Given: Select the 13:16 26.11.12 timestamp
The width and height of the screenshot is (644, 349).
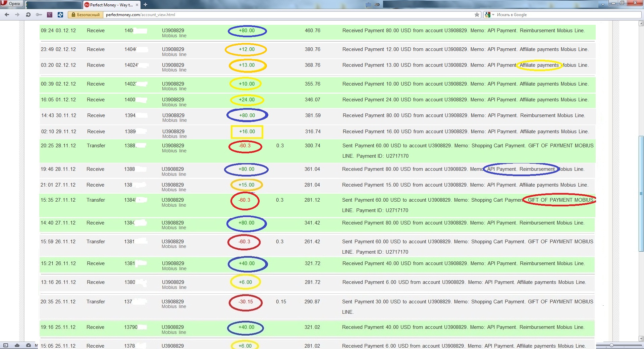Looking at the screenshot, I should (58, 282).
